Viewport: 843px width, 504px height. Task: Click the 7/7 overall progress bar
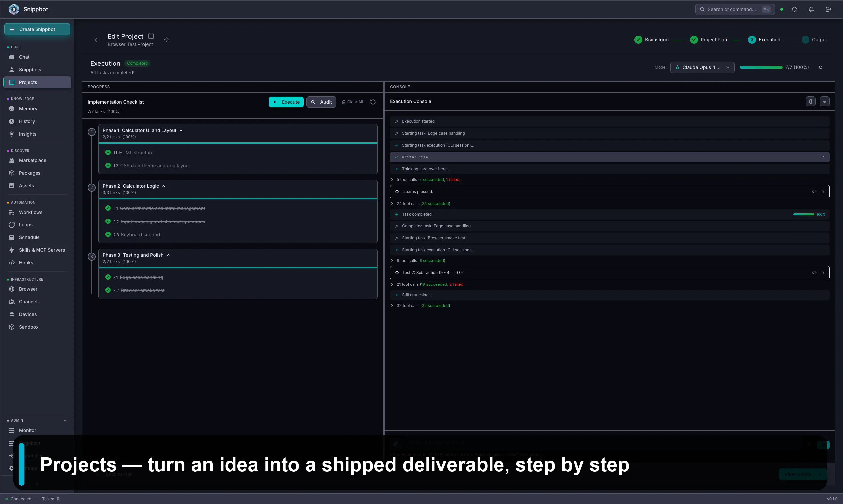tap(761, 67)
